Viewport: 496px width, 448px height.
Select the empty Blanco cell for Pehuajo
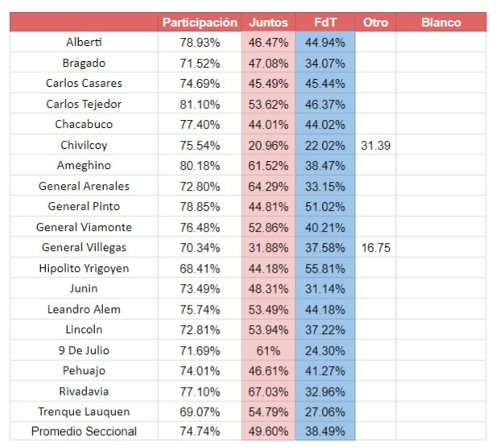441,371
